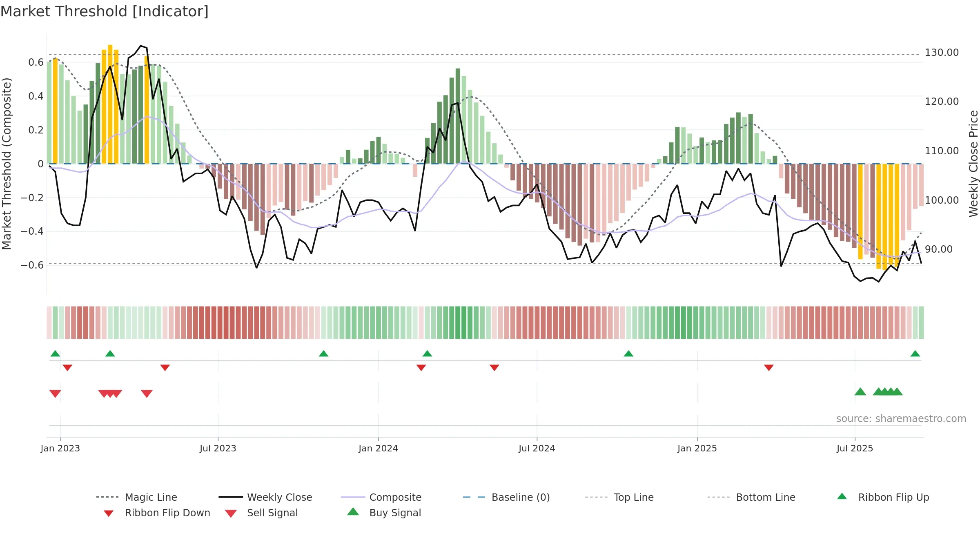This screenshot has width=980, height=551.
Task: Click the tallest dark green bar in spring 2024
Action: coord(458,116)
